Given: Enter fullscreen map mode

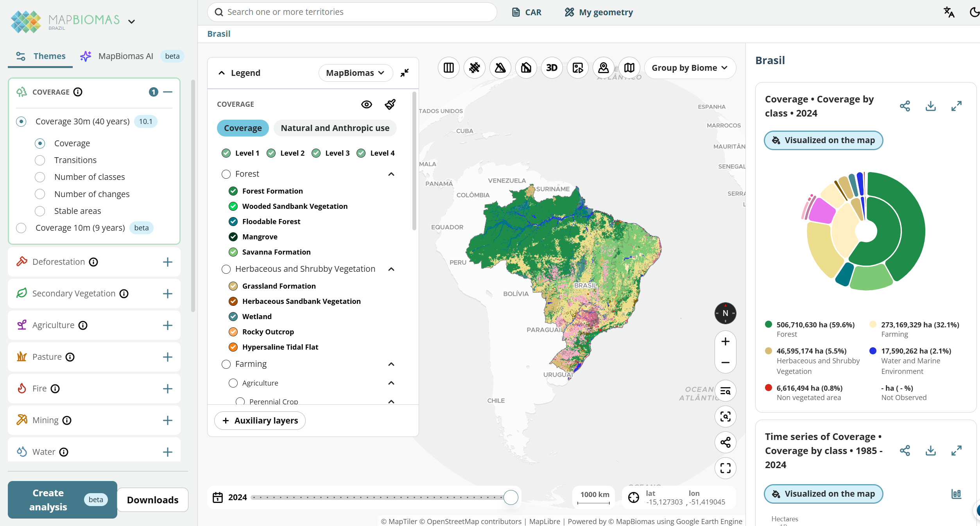Looking at the screenshot, I should pos(725,468).
